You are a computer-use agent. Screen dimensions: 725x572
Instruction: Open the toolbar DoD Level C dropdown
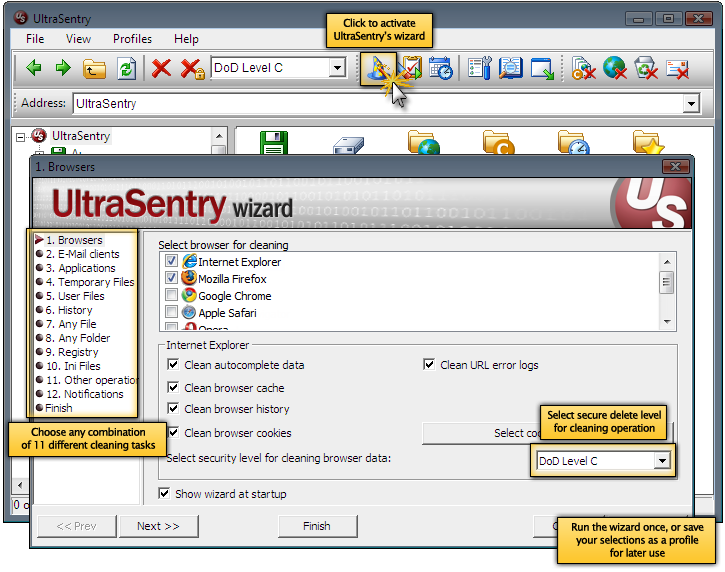337,69
